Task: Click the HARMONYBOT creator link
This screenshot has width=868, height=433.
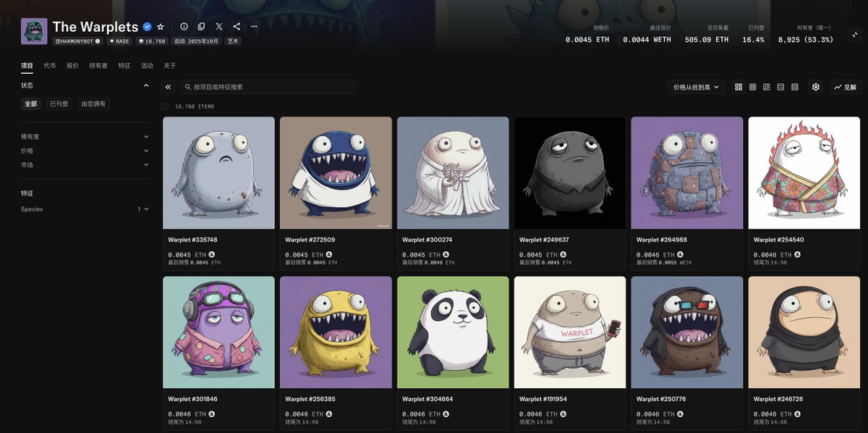Action: click(76, 41)
